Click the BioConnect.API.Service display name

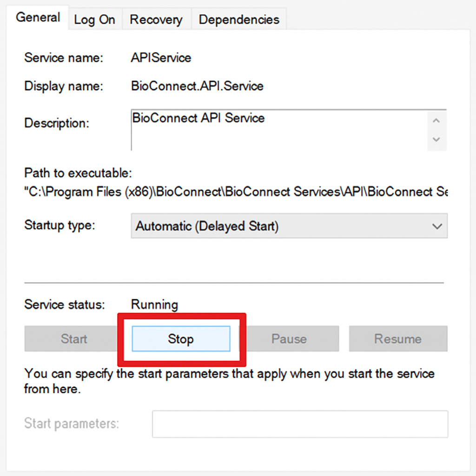tap(197, 86)
